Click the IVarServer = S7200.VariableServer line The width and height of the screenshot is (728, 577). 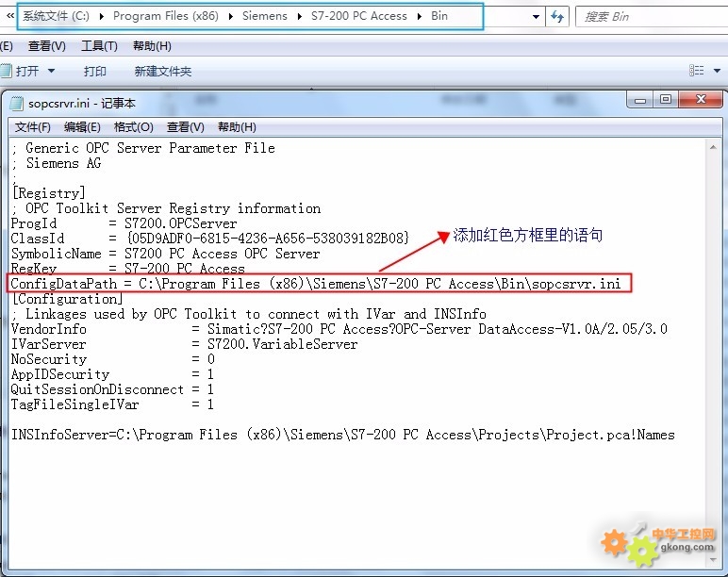click(184, 344)
